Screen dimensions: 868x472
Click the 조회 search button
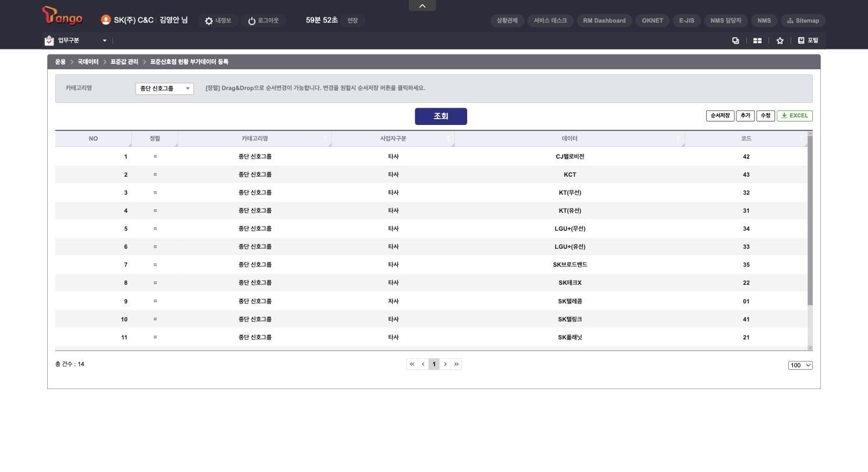441,116
